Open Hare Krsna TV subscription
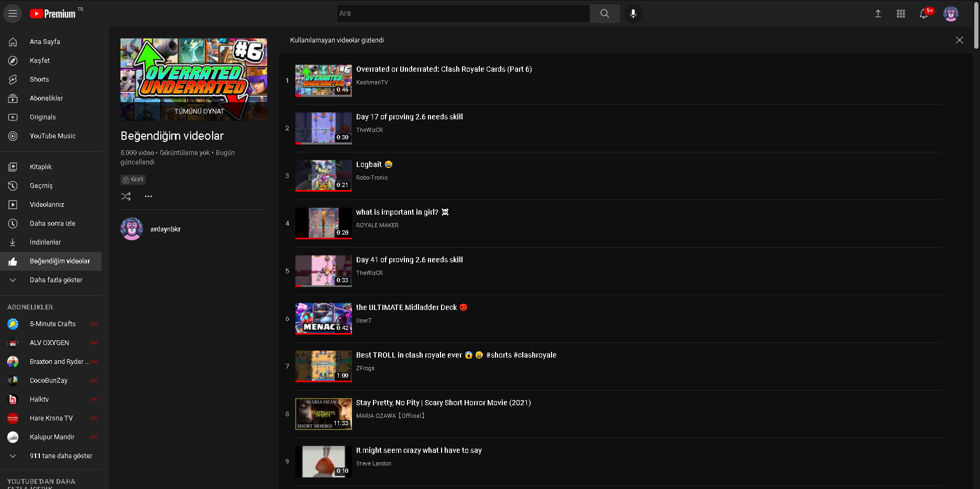The image size is (980, 489). pos(51,418)
